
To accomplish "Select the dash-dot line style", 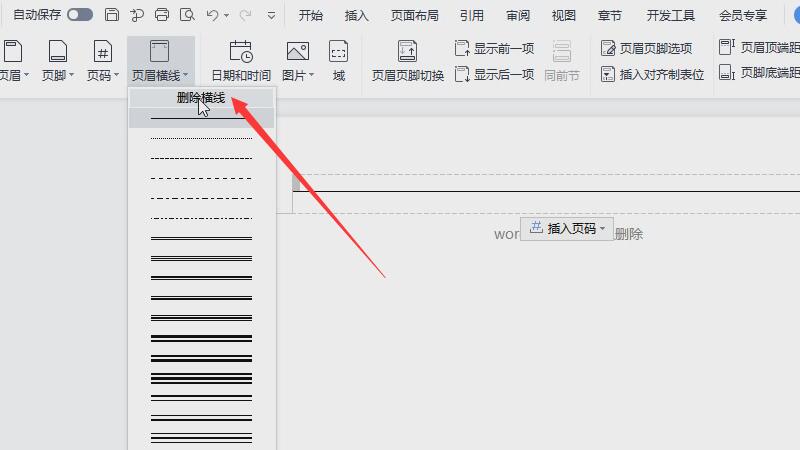I will point(202,198).
